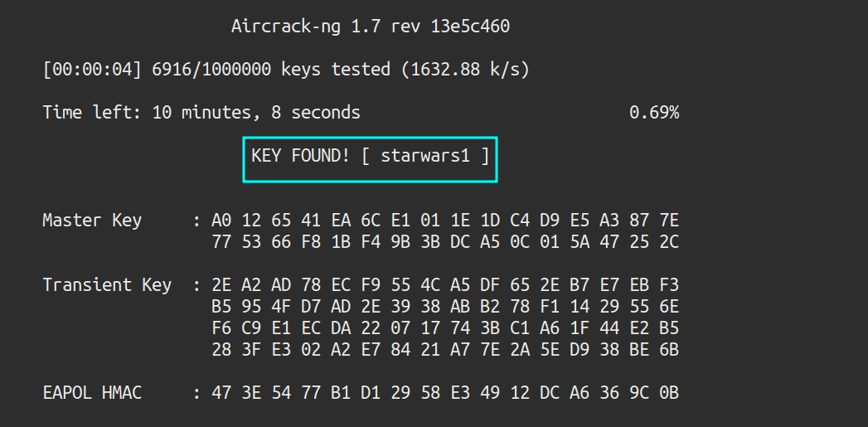The height and width of the screenshot is (427, 868).
Task: Click the 0.69% progress percentage
Action: pyautogui.click(x=654, y=112)
